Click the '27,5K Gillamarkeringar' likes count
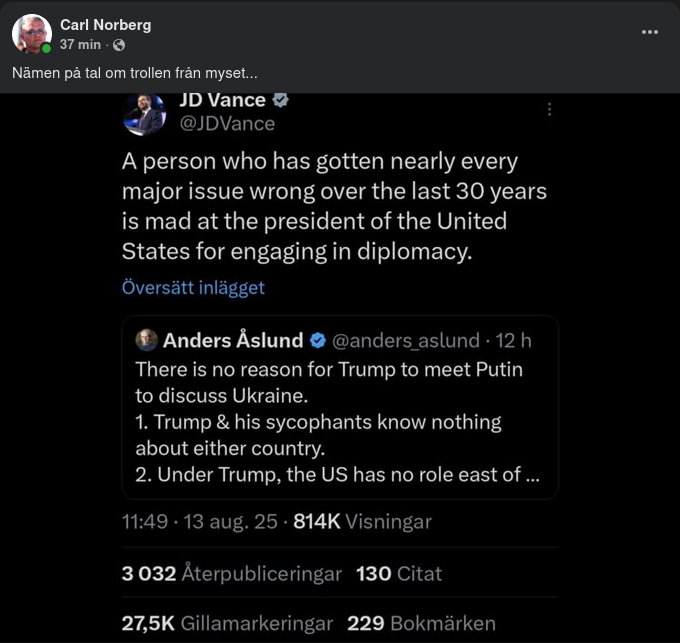680x643 pixels. click(x=227, y=623)
